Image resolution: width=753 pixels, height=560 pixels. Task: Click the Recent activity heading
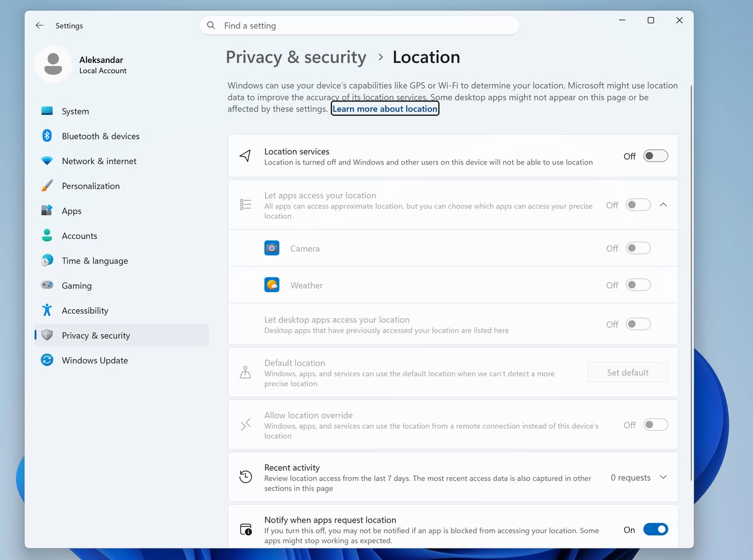click(x=292, y=467)
